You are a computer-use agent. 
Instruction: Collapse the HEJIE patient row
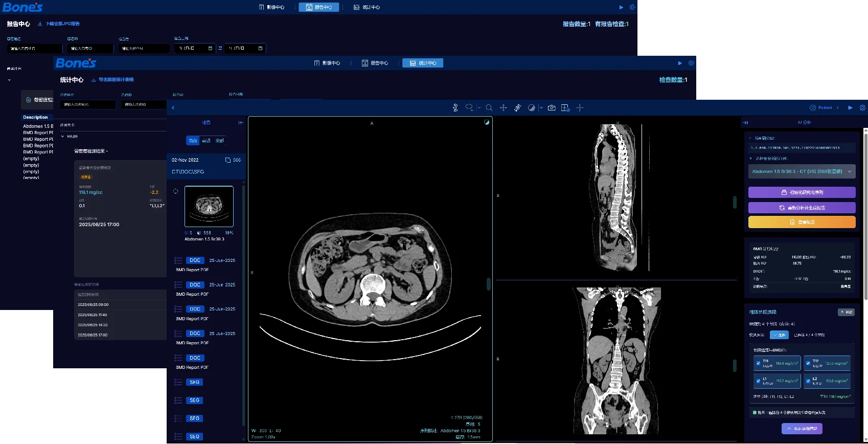tap(62, 137)
